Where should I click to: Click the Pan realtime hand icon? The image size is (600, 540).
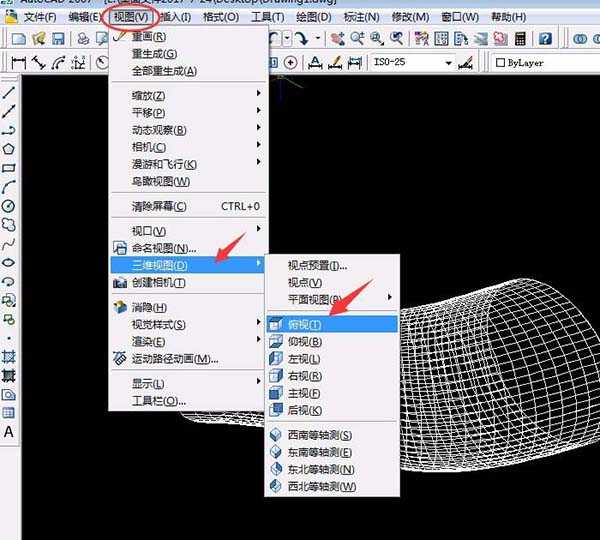(x=338, y=39)
